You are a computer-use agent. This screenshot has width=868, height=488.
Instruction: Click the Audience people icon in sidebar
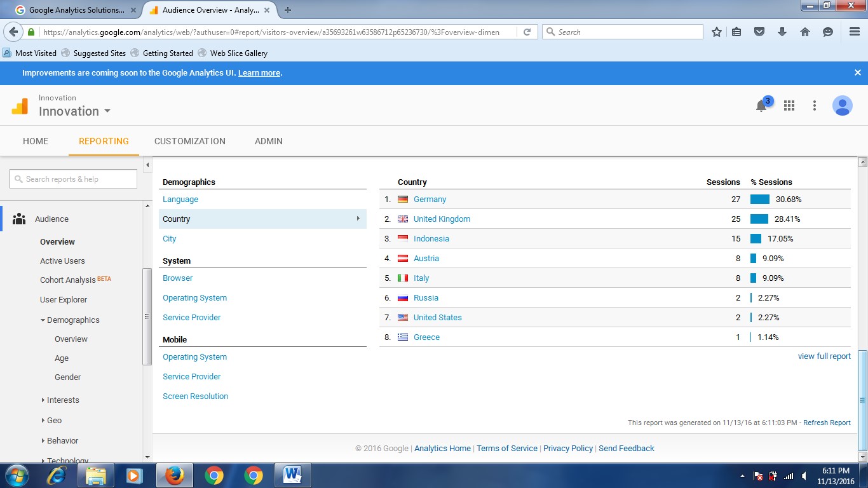(x=19, y=219)
